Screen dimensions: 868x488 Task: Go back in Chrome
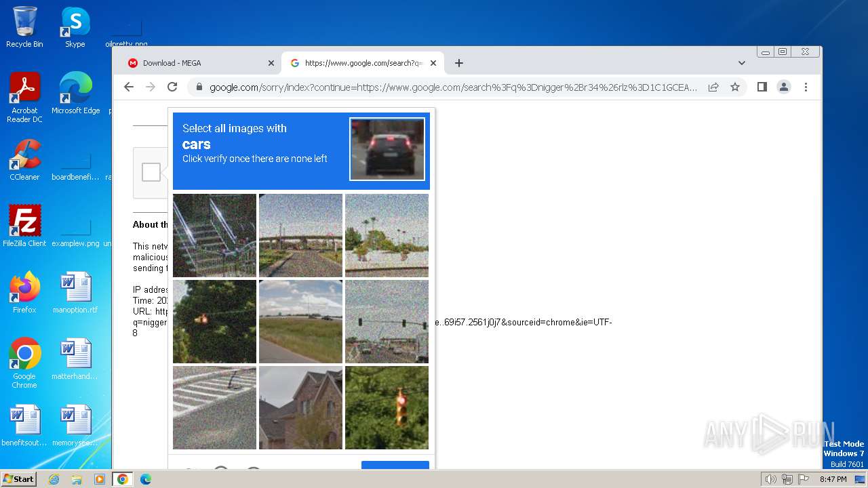pyautogui.click(x=129, y=87)
